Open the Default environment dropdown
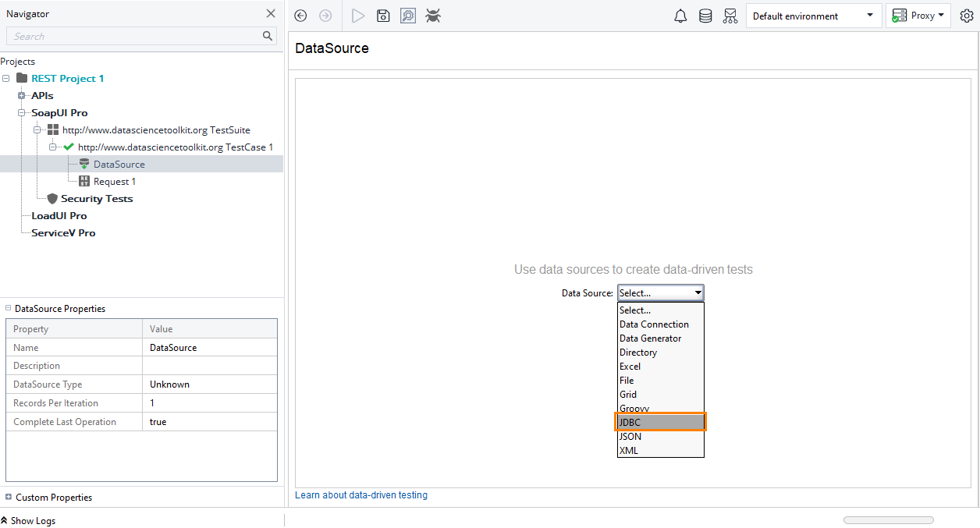 click(814, 16)
